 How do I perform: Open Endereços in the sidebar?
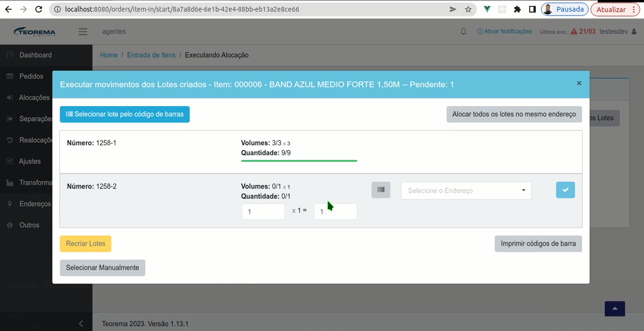[x=35, y=204]
